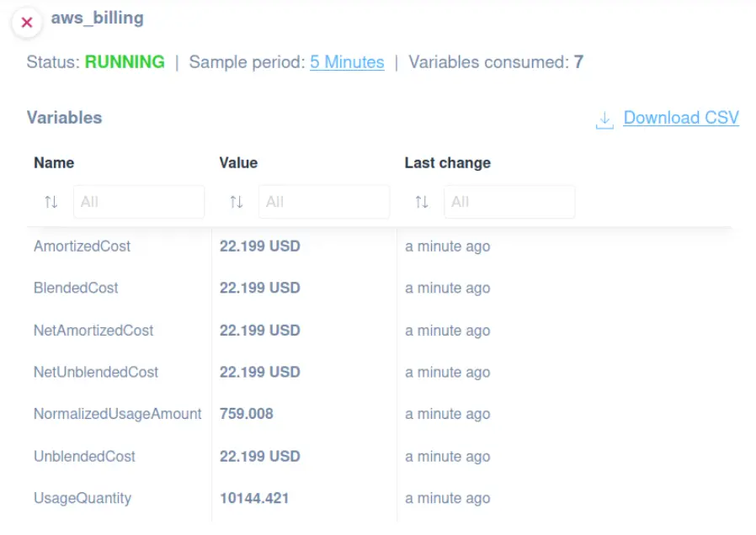Click the 759.008 value cell

pyautogui.click(x=247, y=414)
